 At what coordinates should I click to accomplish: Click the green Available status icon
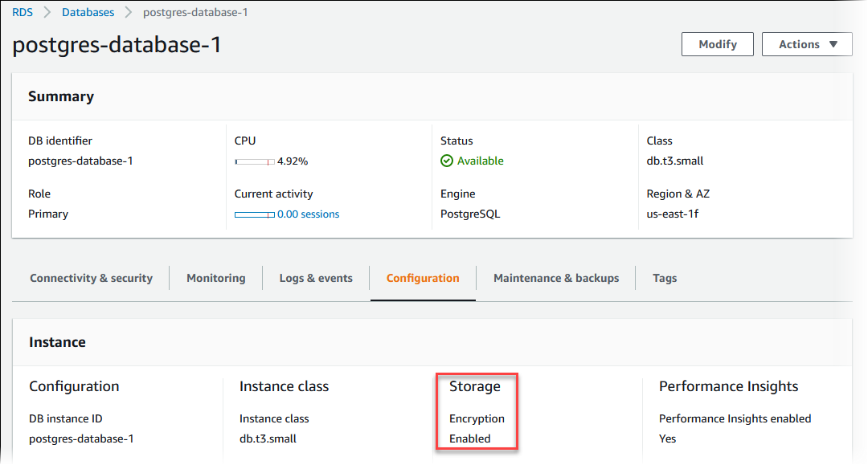tap(447, 161)
